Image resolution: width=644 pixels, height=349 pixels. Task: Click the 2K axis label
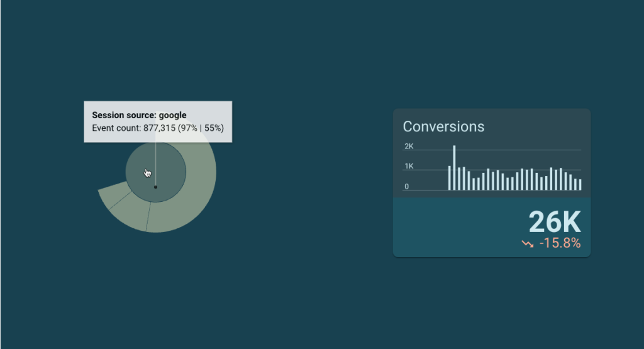click(409, 146)
